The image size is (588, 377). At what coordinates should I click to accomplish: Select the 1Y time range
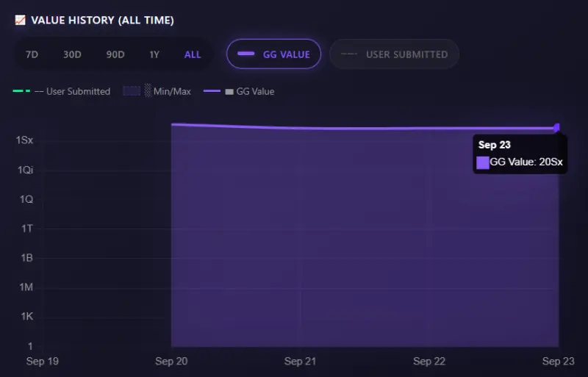click(x=154, y=54)
